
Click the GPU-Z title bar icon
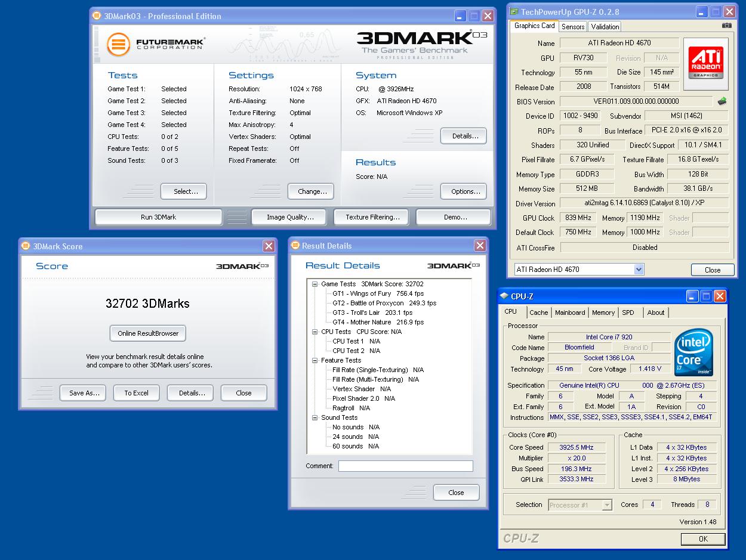pos(514,11)
